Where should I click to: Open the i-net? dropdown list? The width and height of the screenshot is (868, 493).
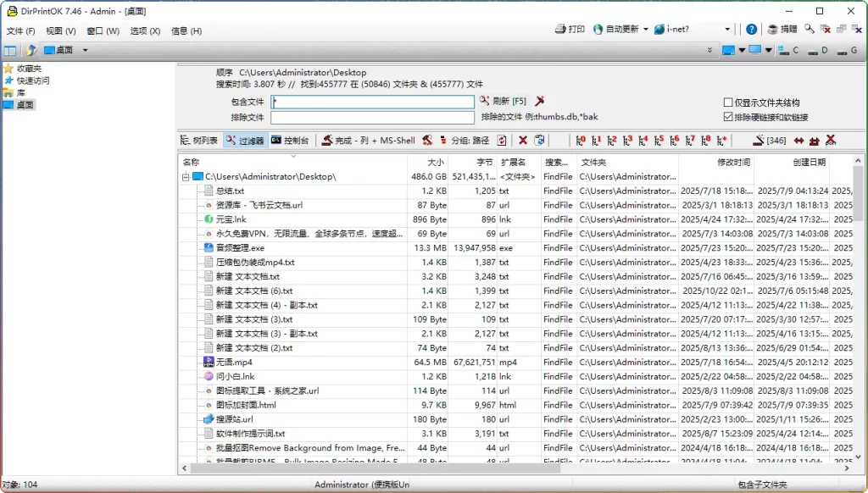click(728, 29)
